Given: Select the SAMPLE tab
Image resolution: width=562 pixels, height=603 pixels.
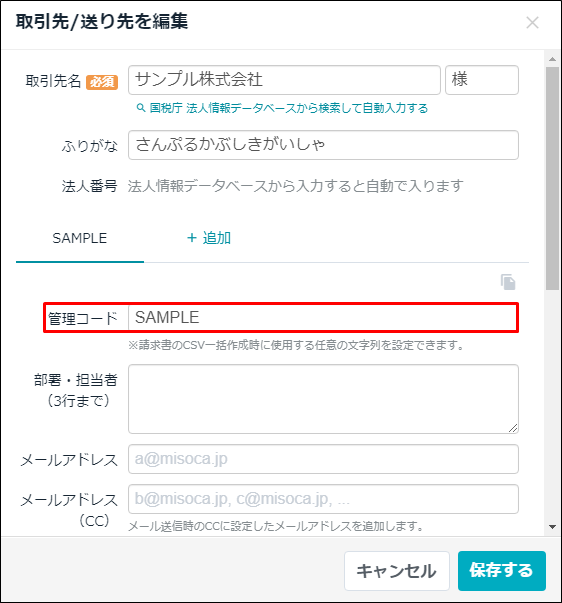Looking at the screenshot, I should point(80,238).
